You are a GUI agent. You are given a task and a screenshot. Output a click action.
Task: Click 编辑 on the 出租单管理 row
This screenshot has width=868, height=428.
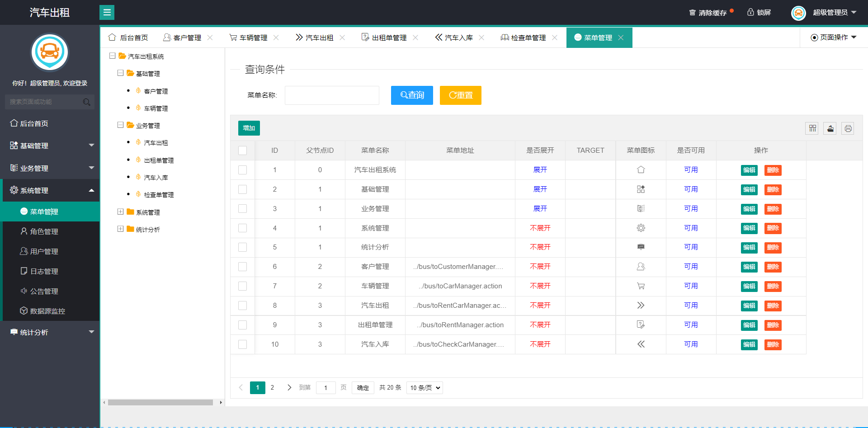749,325
